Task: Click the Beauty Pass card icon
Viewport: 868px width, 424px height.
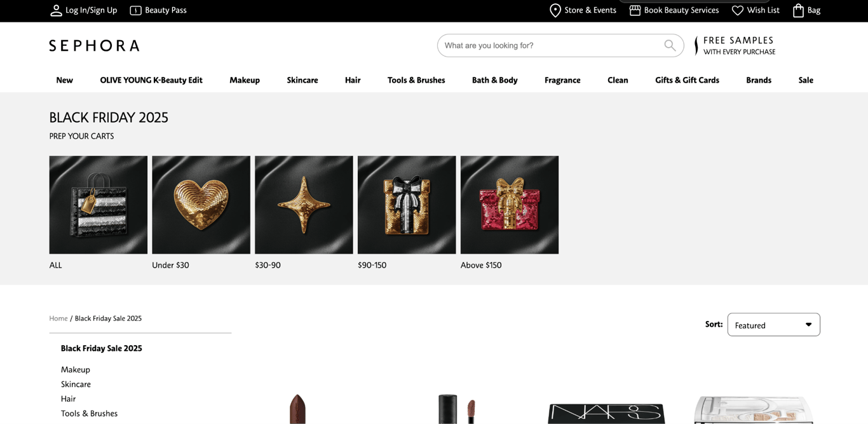Action: [135, 10]
